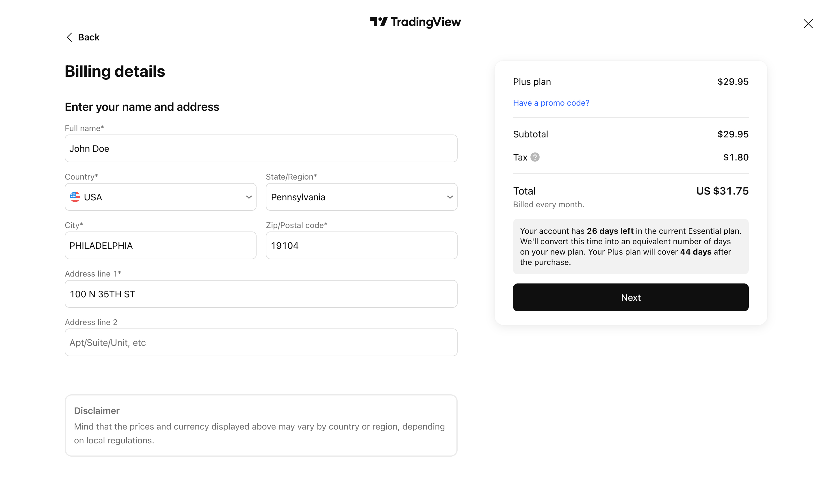Click the Total US $31.75 amount
The image size is (832, 504).
tap(722, 191)
